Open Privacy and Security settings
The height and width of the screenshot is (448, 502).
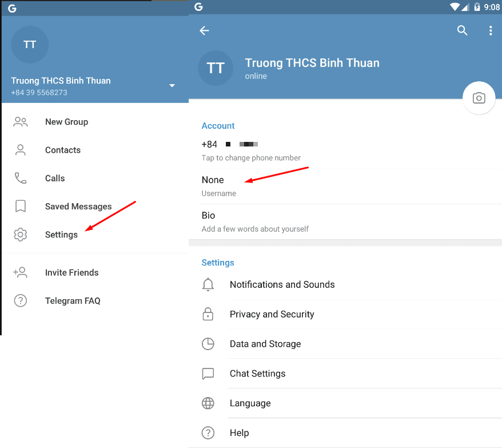(x=345, y=314)
